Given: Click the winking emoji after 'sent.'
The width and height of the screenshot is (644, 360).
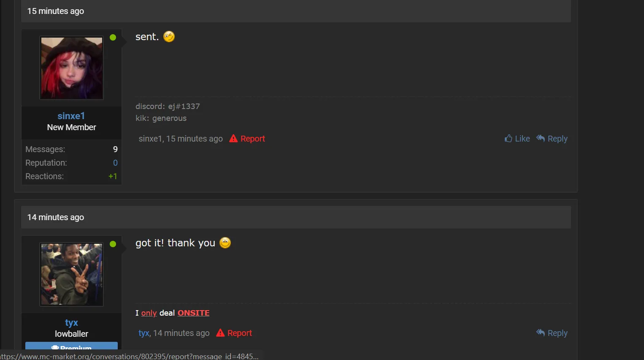Looking at the screenshot, I should click(x=169, y=37).
